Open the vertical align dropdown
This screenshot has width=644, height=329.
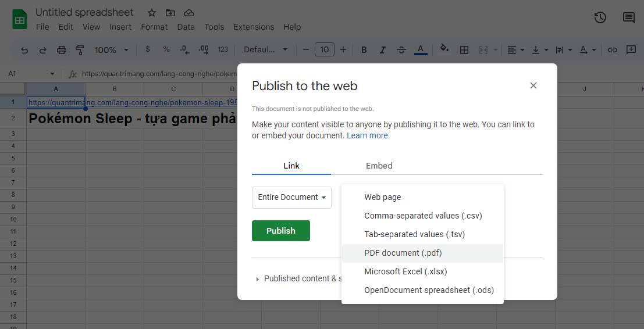(540, 50)
